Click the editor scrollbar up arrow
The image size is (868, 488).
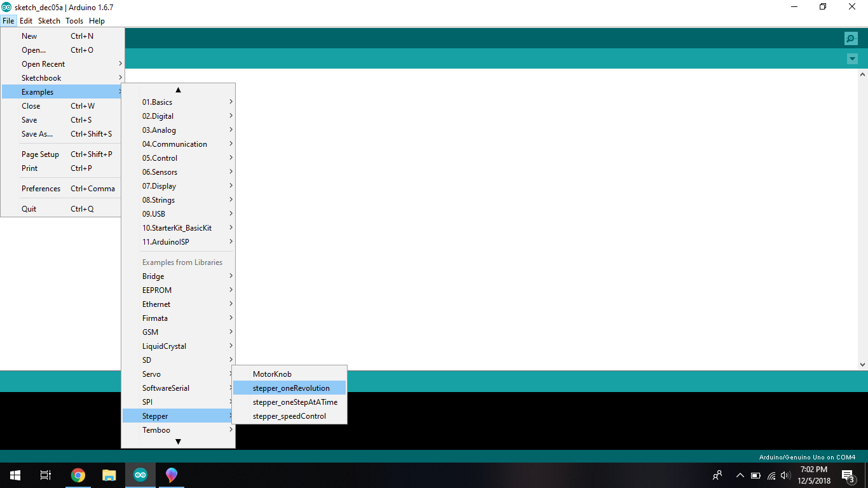click(862, 74)
